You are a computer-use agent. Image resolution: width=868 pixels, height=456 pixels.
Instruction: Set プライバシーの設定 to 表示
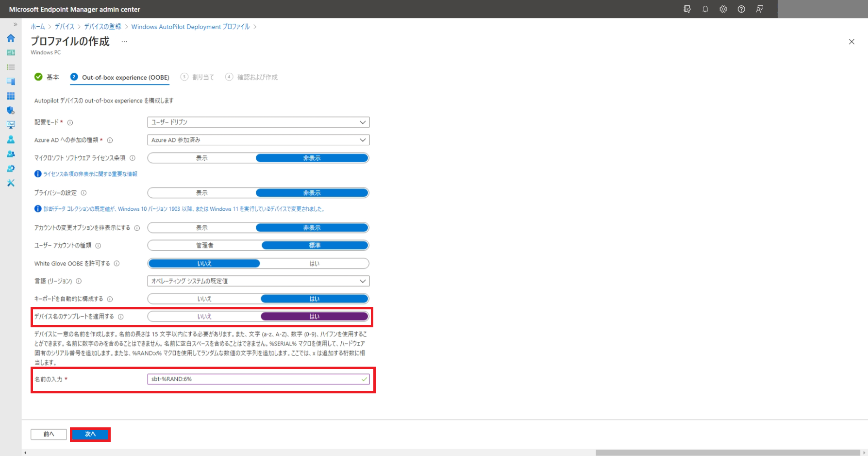[202, 193]
